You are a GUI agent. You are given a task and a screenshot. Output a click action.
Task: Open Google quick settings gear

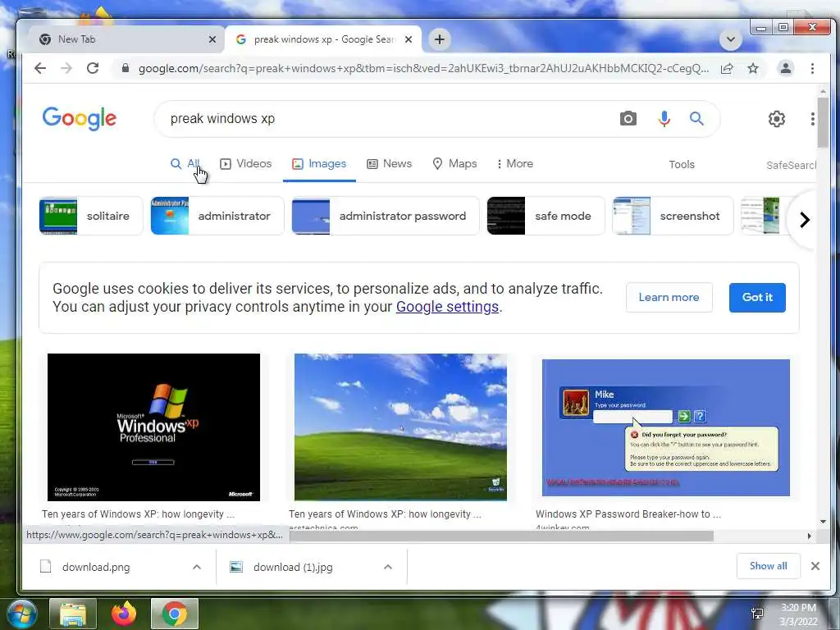point(776,118)
